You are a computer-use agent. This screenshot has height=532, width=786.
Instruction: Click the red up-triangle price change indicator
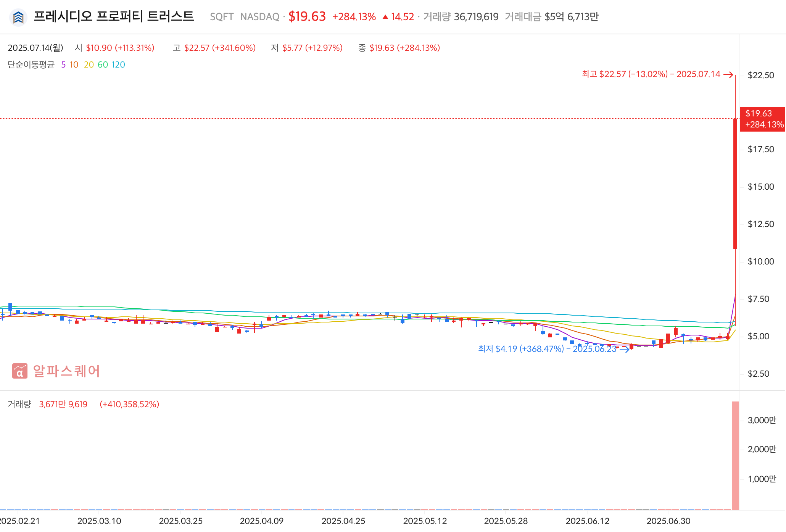(385, 17)
